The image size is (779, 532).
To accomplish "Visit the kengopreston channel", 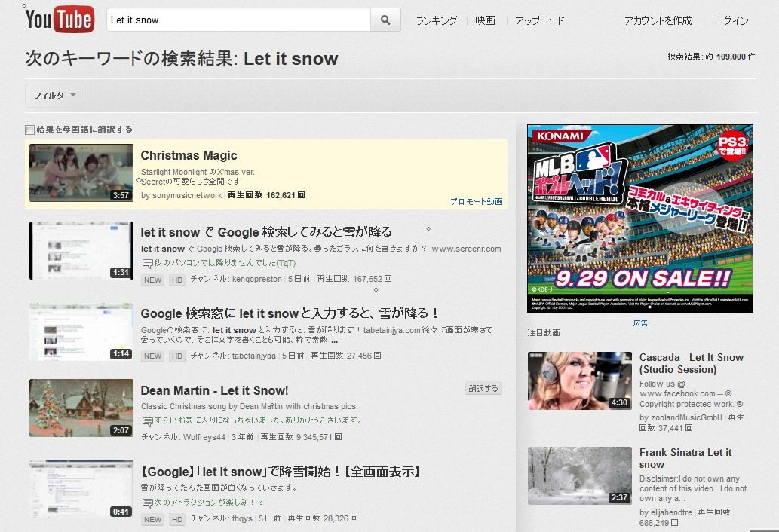I will click(x=257, y=280).
